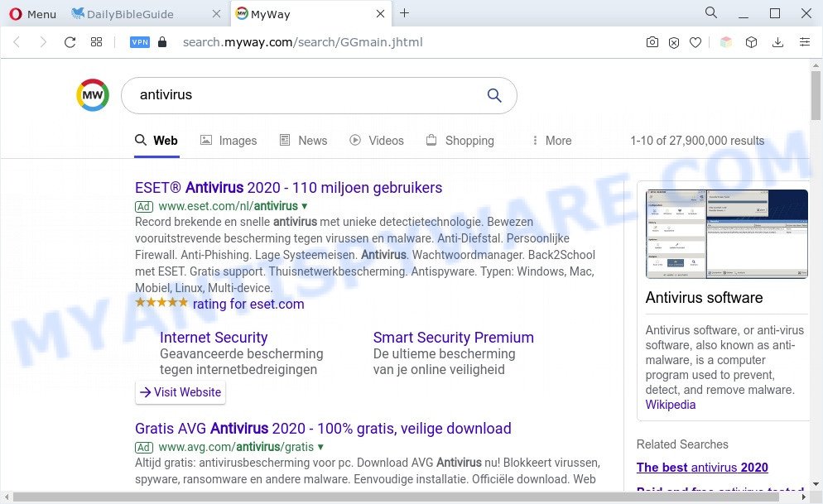The height and width of the screenshot is (504, 823).
Task: Select the Web results tab
Action: click(156, 141)
